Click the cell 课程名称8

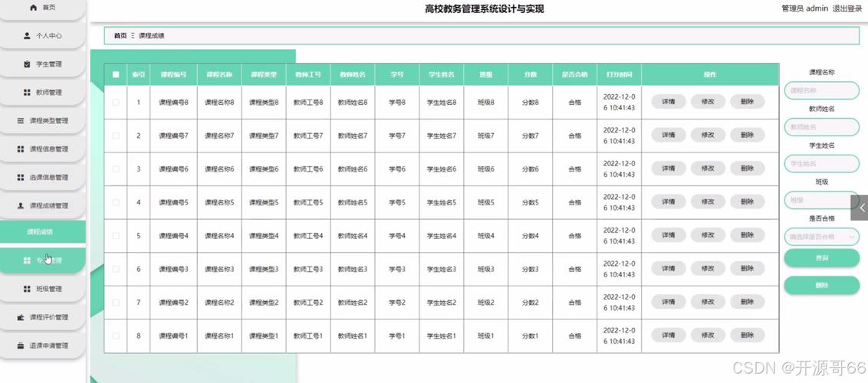click(219, 102)
